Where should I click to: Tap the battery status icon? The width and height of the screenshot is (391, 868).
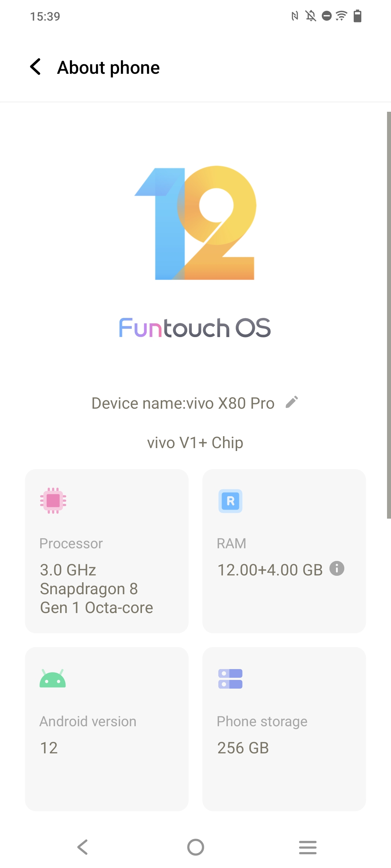tap(358, 16)
